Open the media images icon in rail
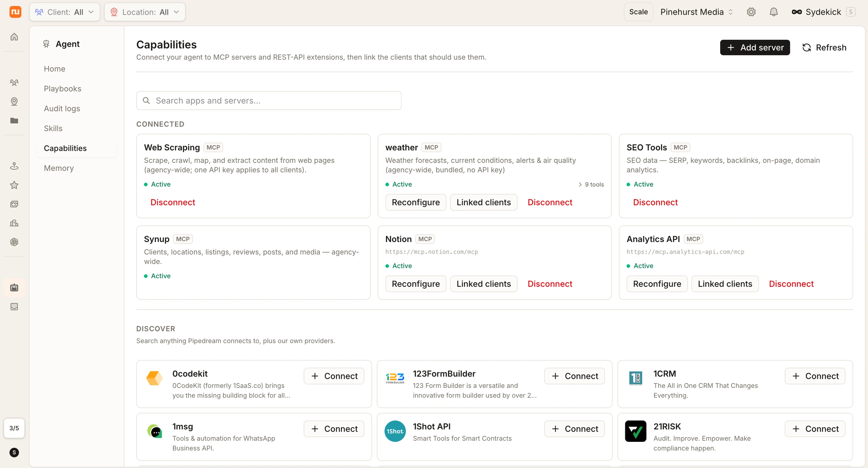 click(14, 204)
